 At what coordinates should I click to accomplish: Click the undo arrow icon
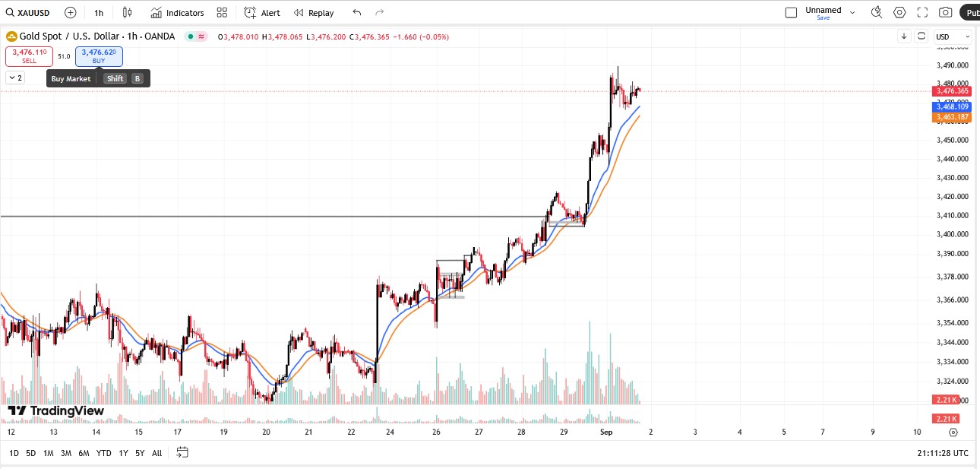click(x=357, y=13)
